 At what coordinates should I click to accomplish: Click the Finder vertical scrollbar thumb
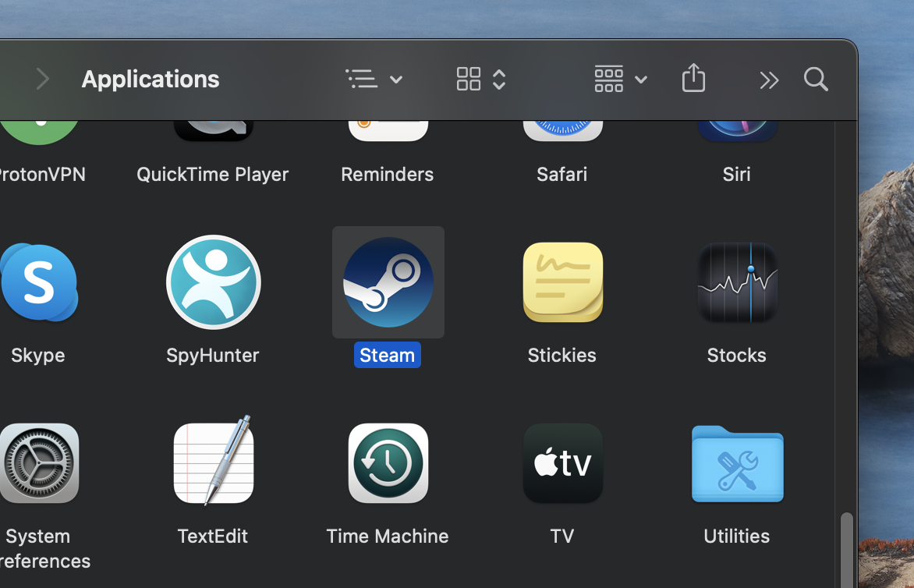click(846, 550)
